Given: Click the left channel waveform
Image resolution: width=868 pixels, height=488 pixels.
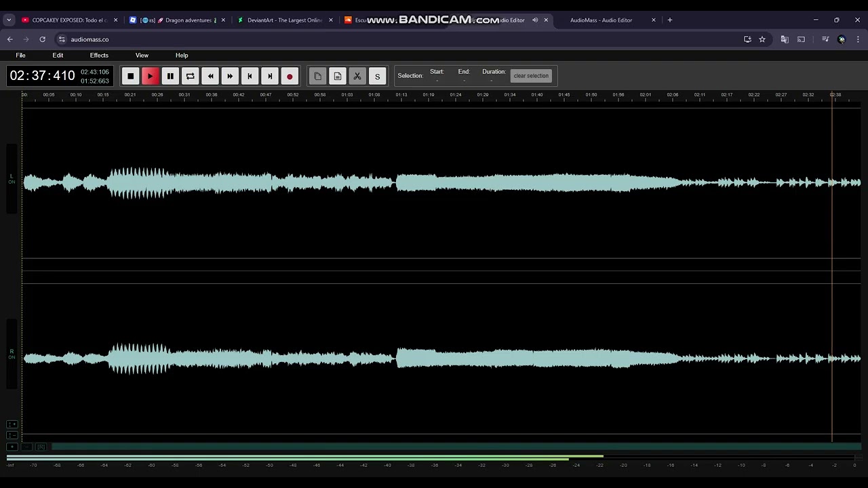Looking at the screenshot, I should coord(441,182).
